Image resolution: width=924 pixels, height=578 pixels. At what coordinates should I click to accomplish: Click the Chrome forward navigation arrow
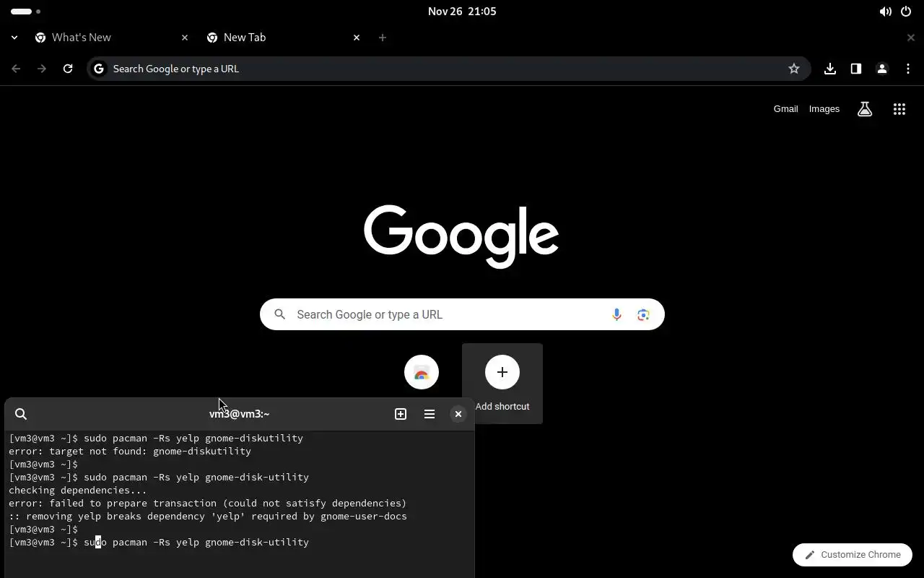click(42, 69)
